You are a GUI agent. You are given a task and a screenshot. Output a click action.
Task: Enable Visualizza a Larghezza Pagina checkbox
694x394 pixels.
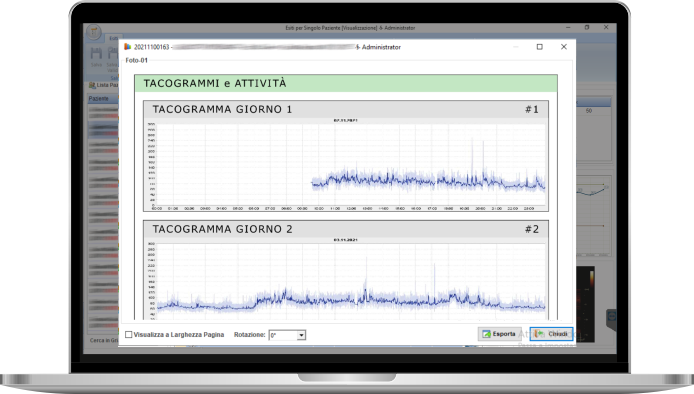click(129, 335)
